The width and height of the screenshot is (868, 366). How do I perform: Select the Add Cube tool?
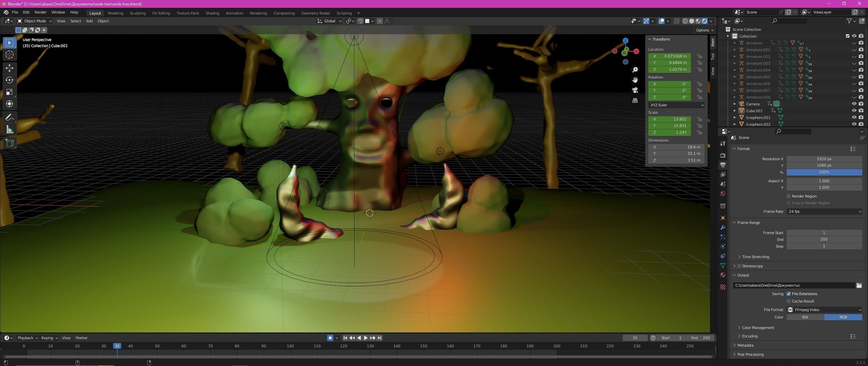9,143
